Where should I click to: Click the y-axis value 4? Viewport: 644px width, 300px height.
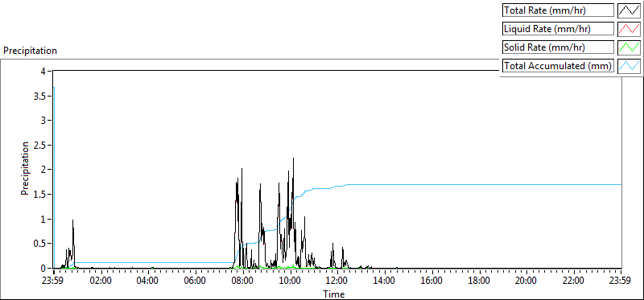43,71
